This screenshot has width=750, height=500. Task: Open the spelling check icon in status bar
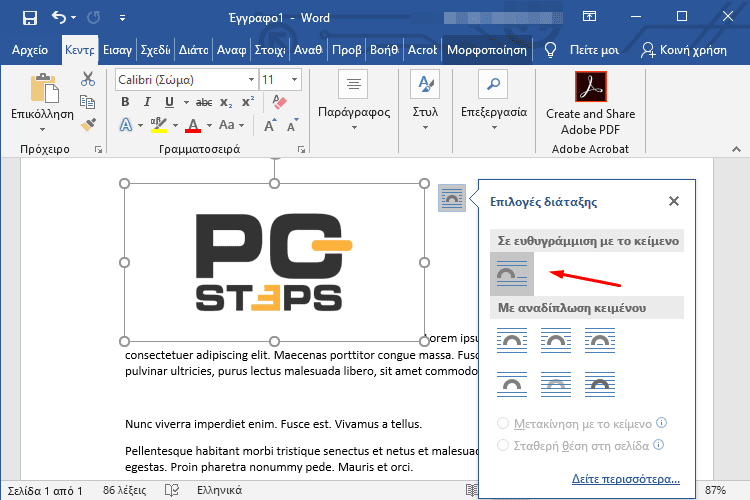click(x=172, y=490)
